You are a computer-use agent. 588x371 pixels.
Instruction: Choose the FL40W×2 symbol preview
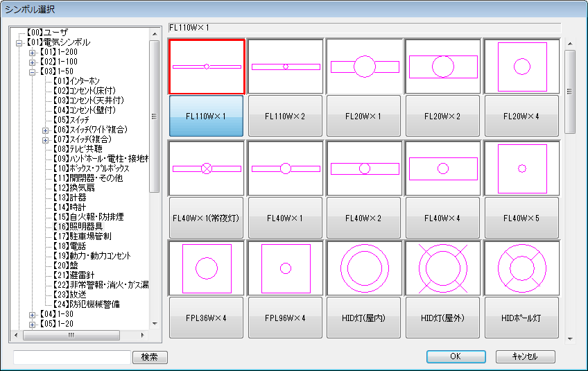(x=364, y=169)
